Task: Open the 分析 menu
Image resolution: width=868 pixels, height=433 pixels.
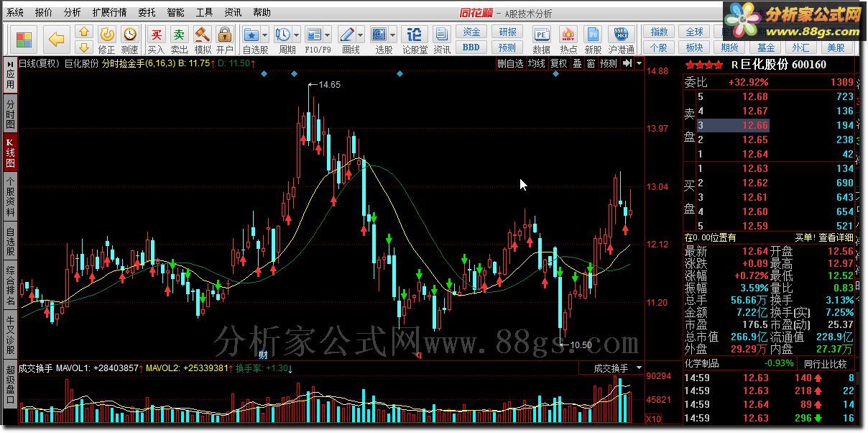Action: (72, 12)
